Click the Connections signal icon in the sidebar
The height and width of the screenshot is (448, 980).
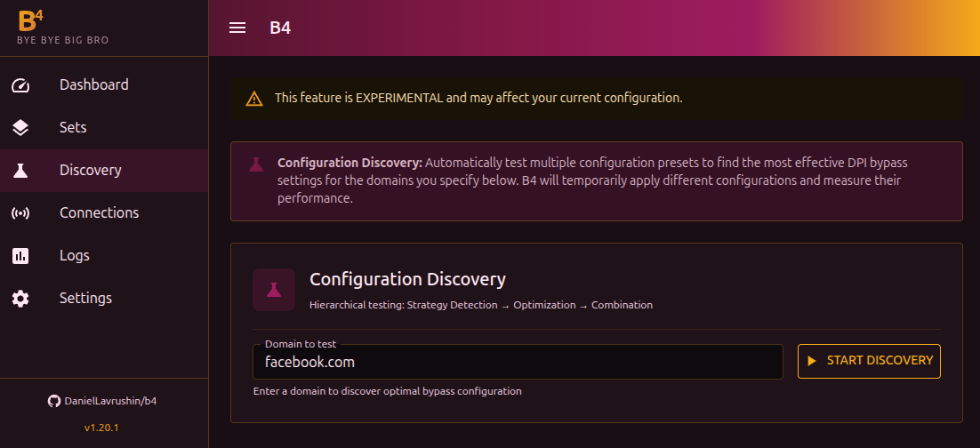point(20,213)
